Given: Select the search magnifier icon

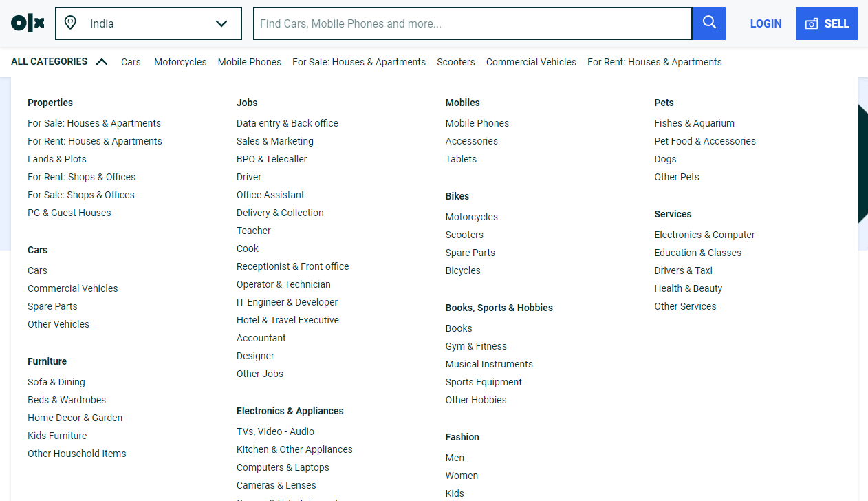Looking at the screenshot, I should pyautogui.click(x=709, y=23).
